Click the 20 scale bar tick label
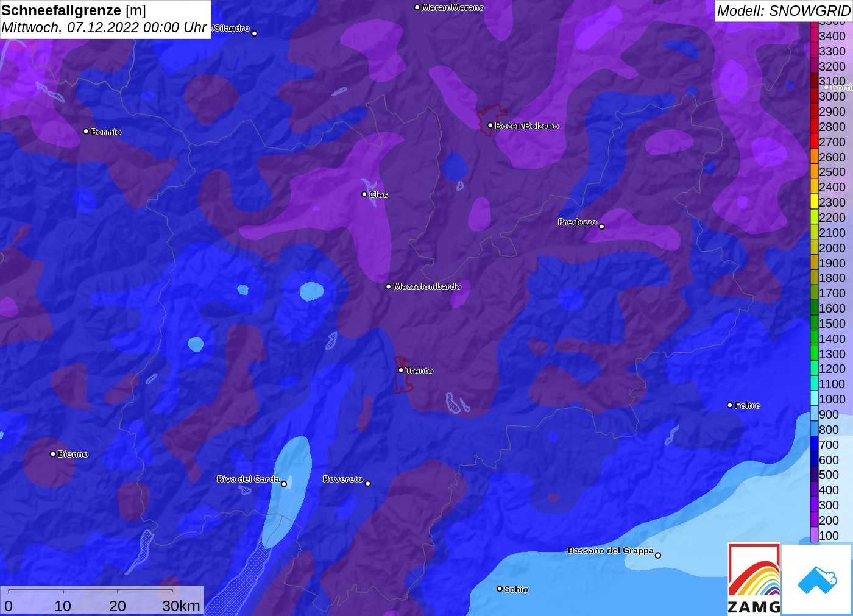853x616 pixels. click(118, 606)
